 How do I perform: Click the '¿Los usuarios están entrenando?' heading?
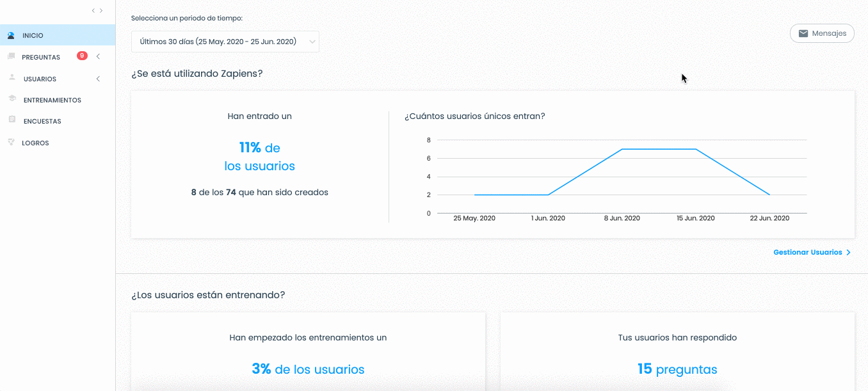(x=208, y=295)
